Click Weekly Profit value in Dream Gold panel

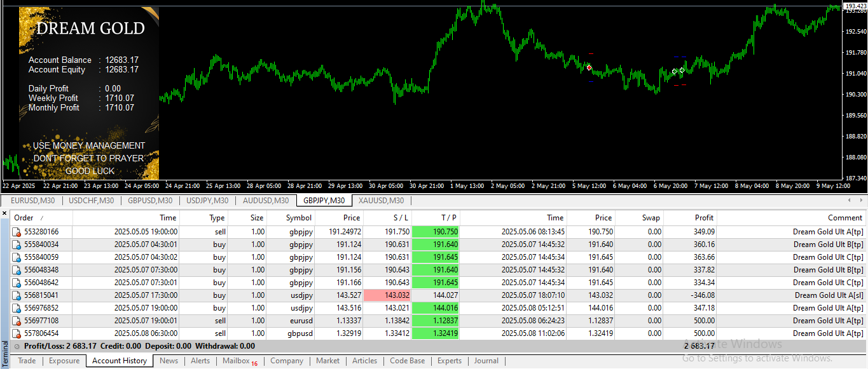[120, 98]
